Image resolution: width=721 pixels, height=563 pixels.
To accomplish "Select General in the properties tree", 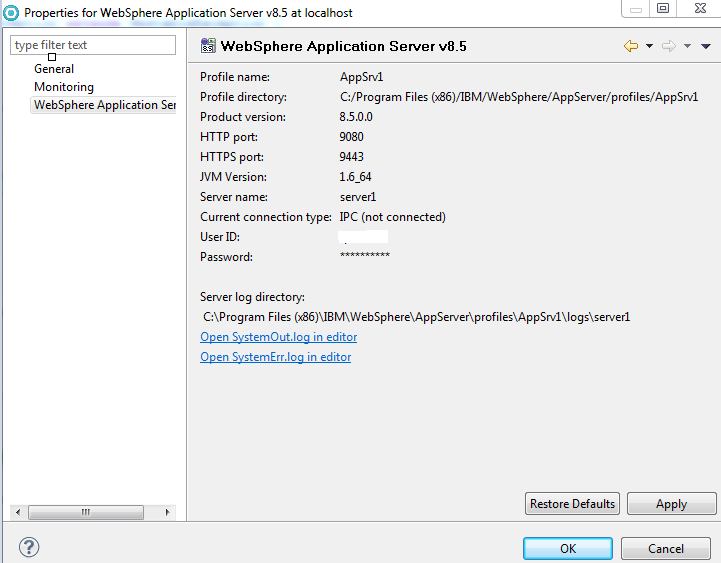I will tap(54, 69).
